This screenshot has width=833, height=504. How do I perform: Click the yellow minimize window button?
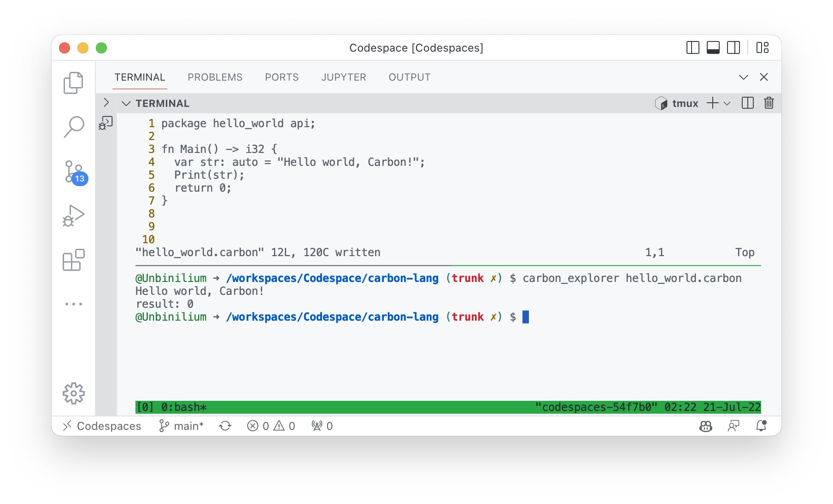tap(83, 48)
